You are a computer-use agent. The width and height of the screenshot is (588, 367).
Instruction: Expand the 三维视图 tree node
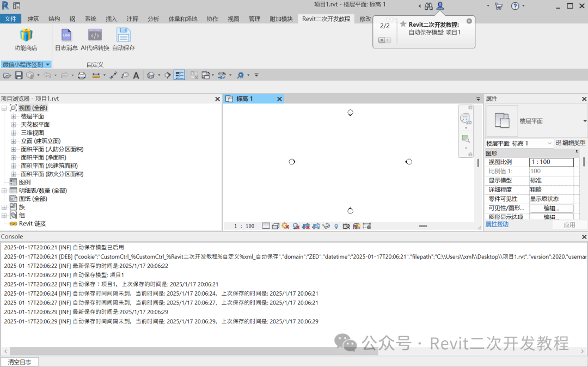coord(14,133)
